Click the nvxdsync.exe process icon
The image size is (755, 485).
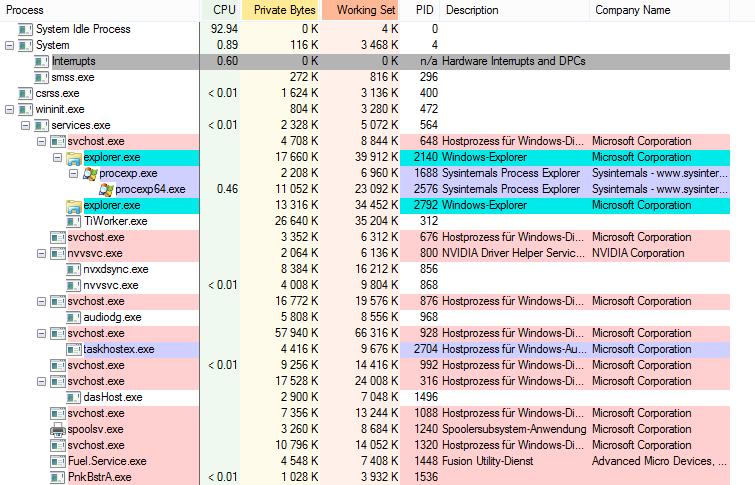pos(73,270)
